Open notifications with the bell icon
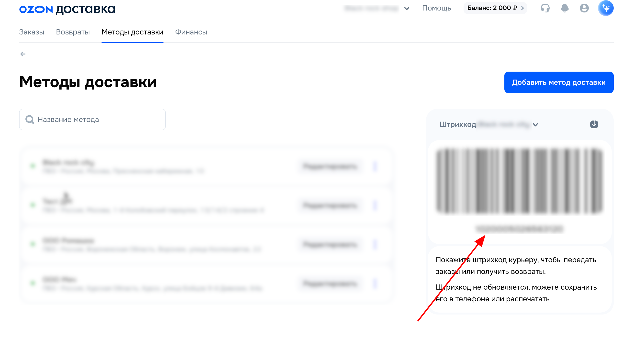Image resolution: width=644 pixels, height=348 pixels. click(x=565, y=8)
